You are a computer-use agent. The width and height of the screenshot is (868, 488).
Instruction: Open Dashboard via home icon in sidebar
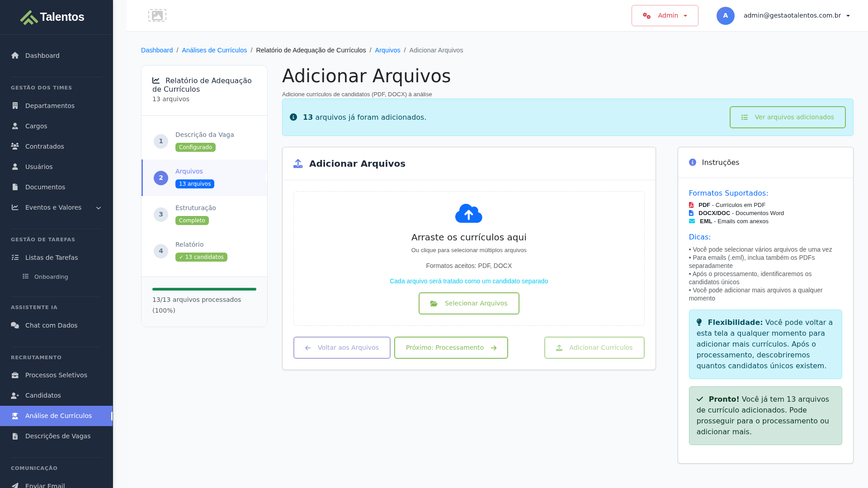[x=15, y=56]
